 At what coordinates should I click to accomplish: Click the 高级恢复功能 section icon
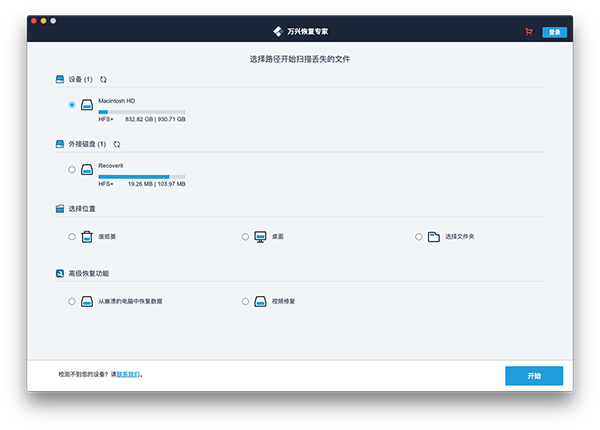point(60,273)
